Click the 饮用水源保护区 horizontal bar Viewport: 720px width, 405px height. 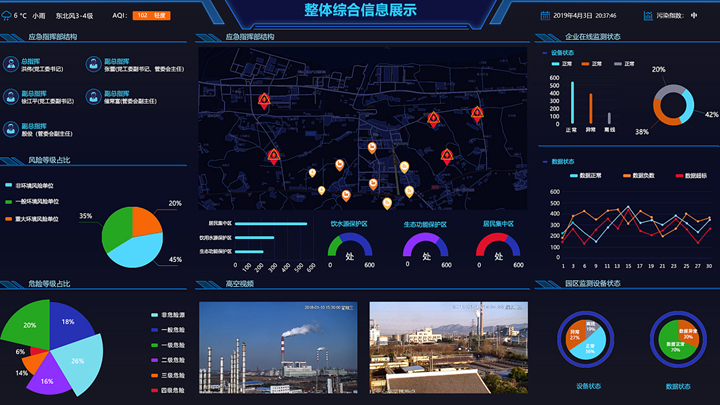coord(254,238)
